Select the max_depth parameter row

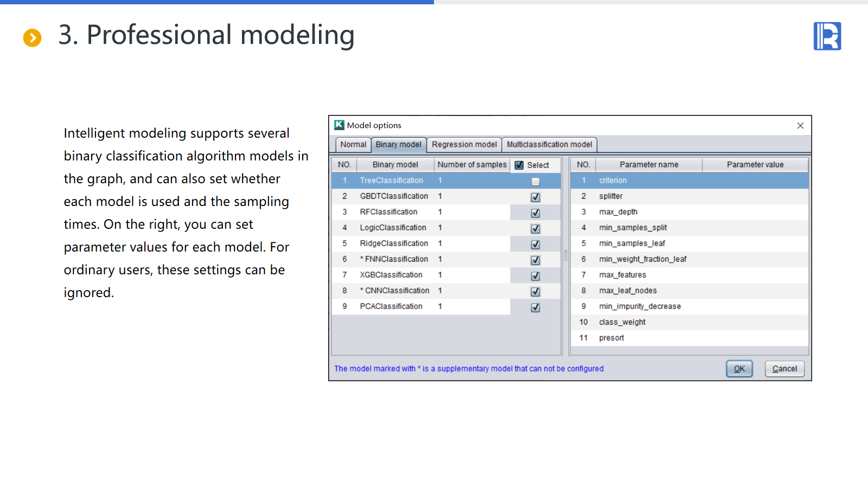click(618, 212)
